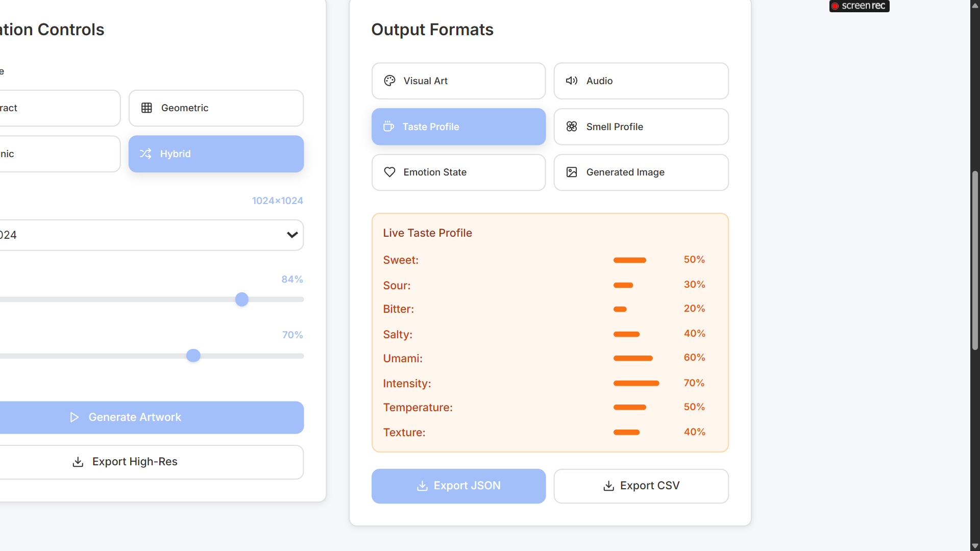Click the cup icon on Taste Profile
The image size is (980, 551).
click(x=389, y=127)
